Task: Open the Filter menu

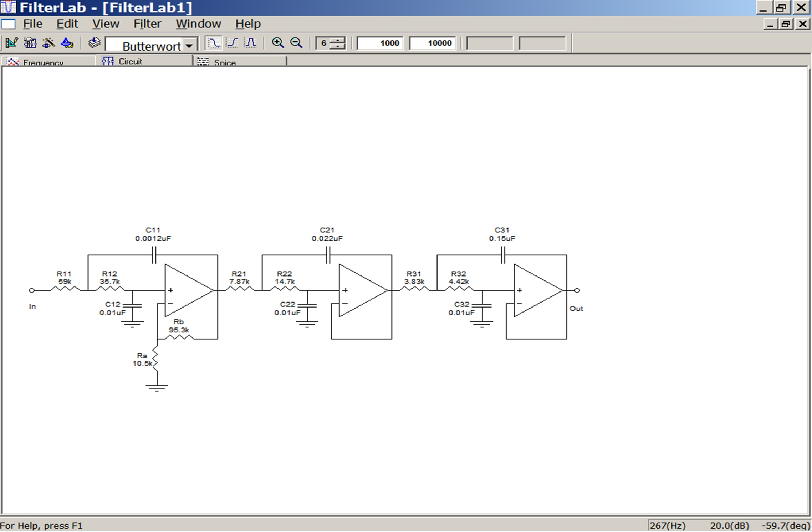Action: [147, 24]
